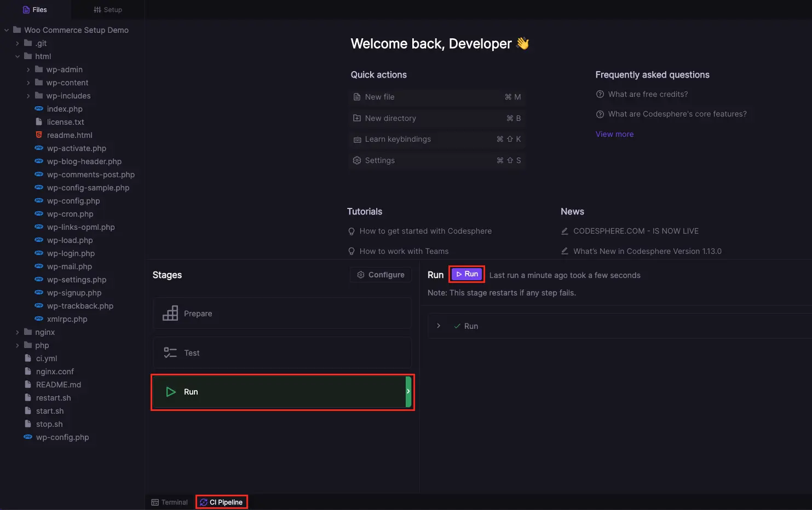
Task: Click the purple Run button
Action: (x=467, y=274)
